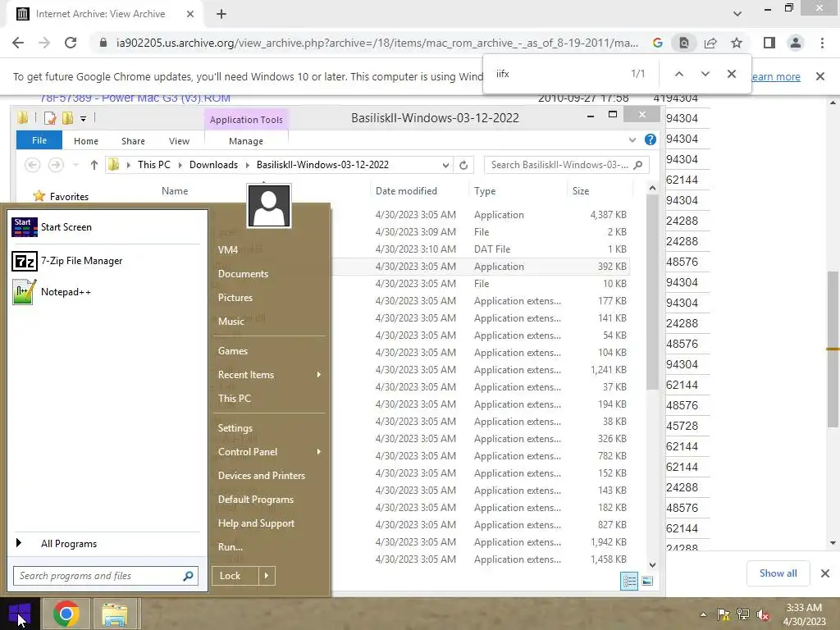This screenshot has width=840, height=630.
Task: Click the Chrome address bar URL
Action: (x=377, y=43)
